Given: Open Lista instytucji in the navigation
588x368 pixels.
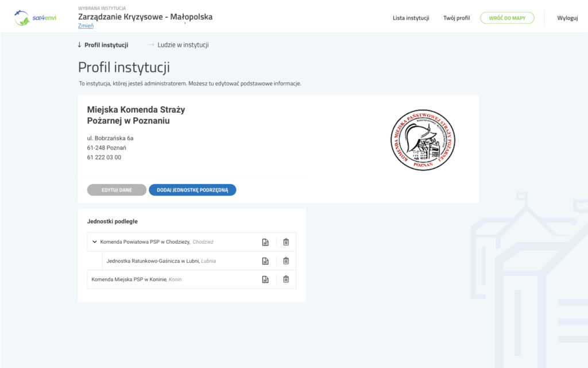Looking at the screenshot, I should pos(412,18).
